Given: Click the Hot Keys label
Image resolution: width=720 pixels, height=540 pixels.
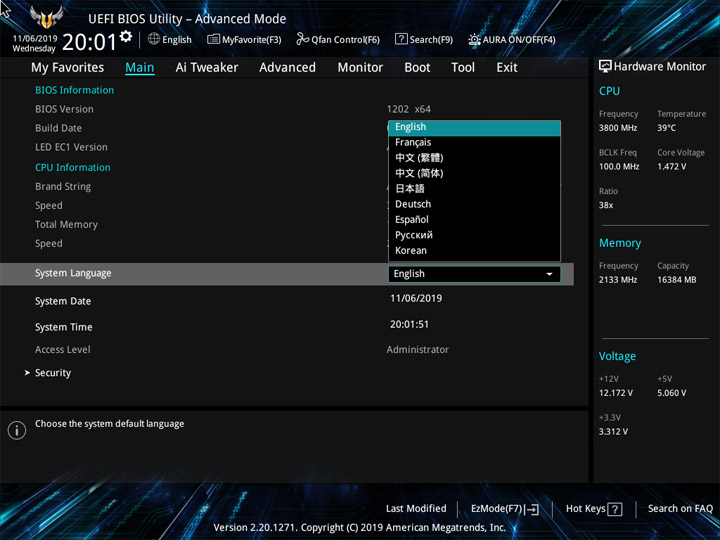Looking at the screenshot, I should [585, 508].
